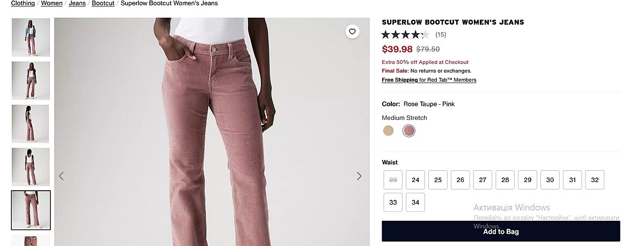Choose waist size 32

point(595,180)
